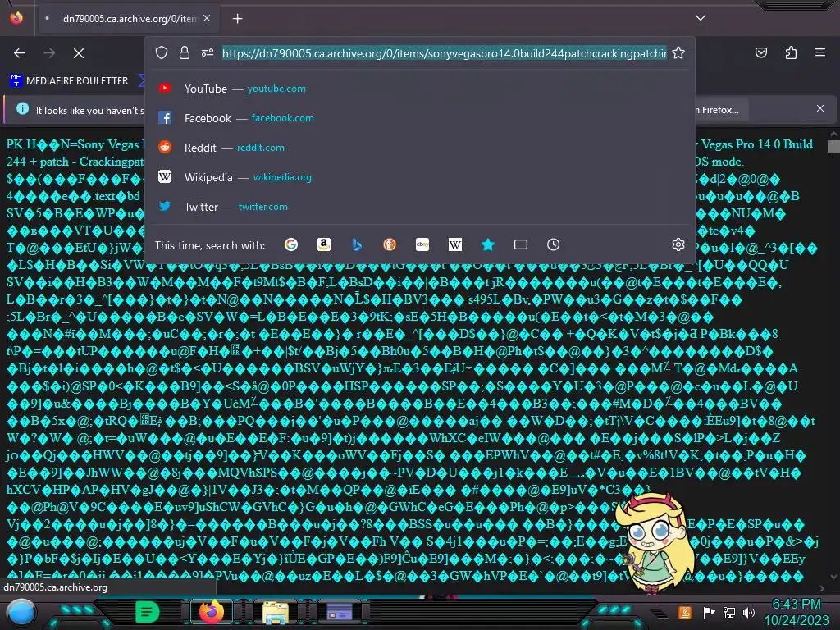Select the dn790005.ca.archive.org tab
This screenshot has height=630, width=840.
click(x=127, y=19)
